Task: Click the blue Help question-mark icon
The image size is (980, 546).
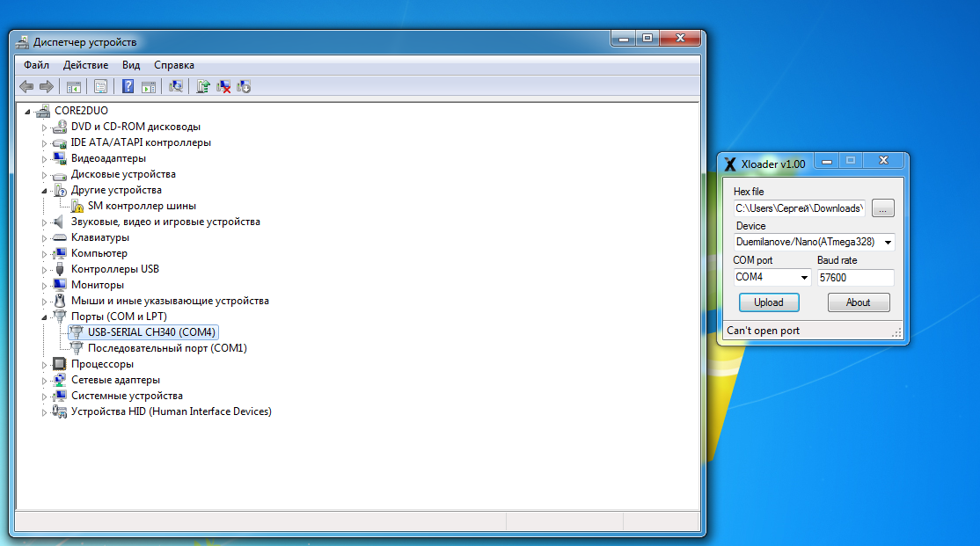Action: click(128, 87)
